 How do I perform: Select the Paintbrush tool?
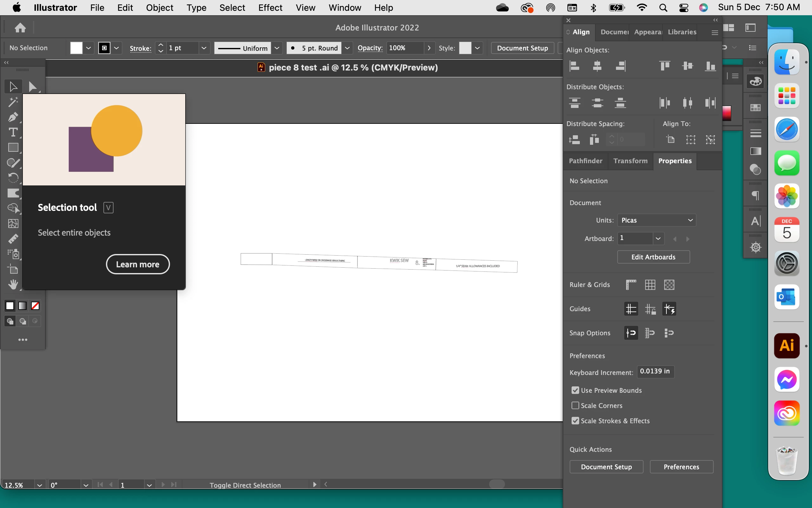click(13, 163)
